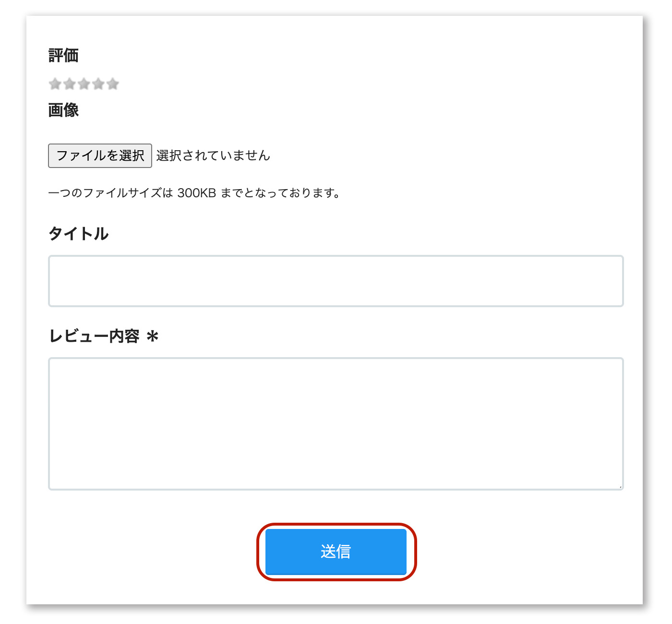Click the 評価 heading label
The height and width of the screenshot is (624, 672).
pyautogui.click(x=63, y=56)
